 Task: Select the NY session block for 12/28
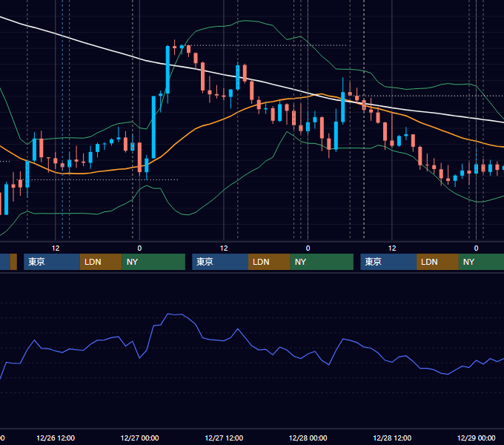coord(481,262)
